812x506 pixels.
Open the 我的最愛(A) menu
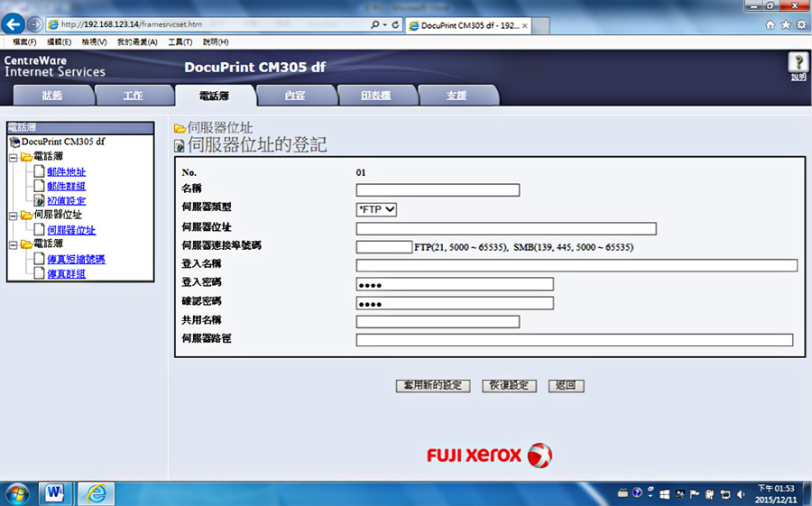(137, 42)
